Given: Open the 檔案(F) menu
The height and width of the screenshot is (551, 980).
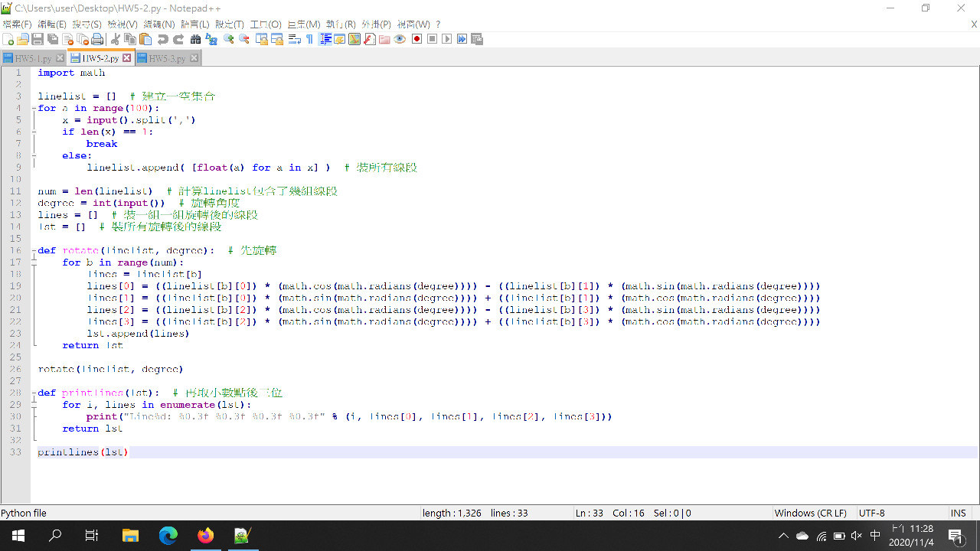Looking at the screenshot, I should (x=17, y=24).
